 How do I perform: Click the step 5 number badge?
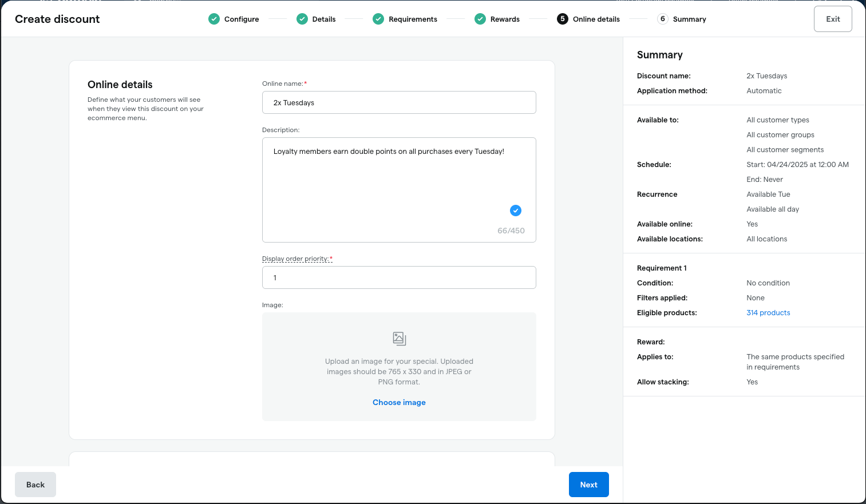pos(563,19)
